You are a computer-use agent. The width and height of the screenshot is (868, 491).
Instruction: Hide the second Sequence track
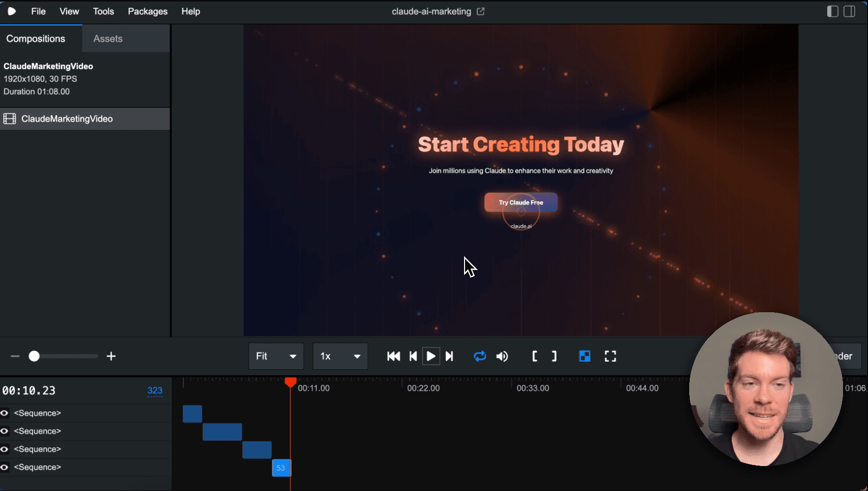(x=5, y=431)
